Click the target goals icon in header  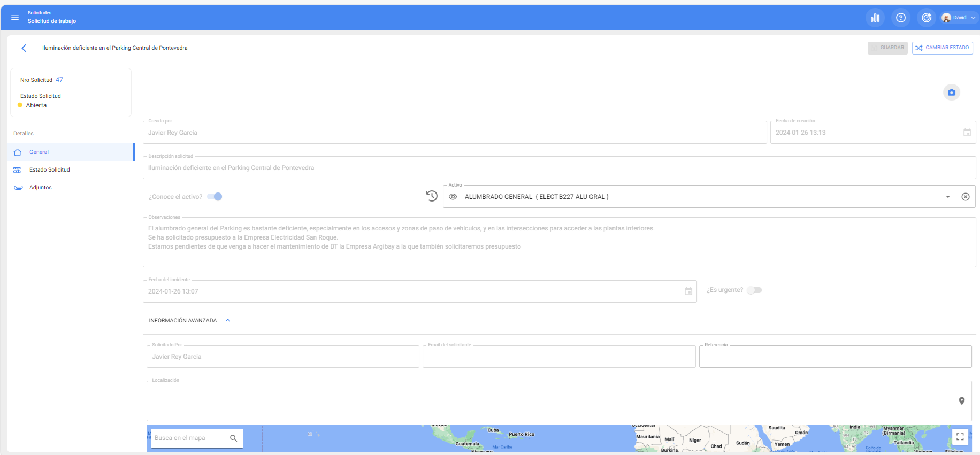click(x=927, y=18)
